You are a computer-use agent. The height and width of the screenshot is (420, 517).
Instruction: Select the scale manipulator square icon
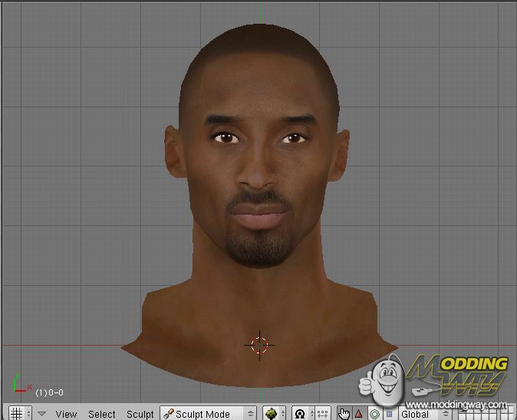389,414
